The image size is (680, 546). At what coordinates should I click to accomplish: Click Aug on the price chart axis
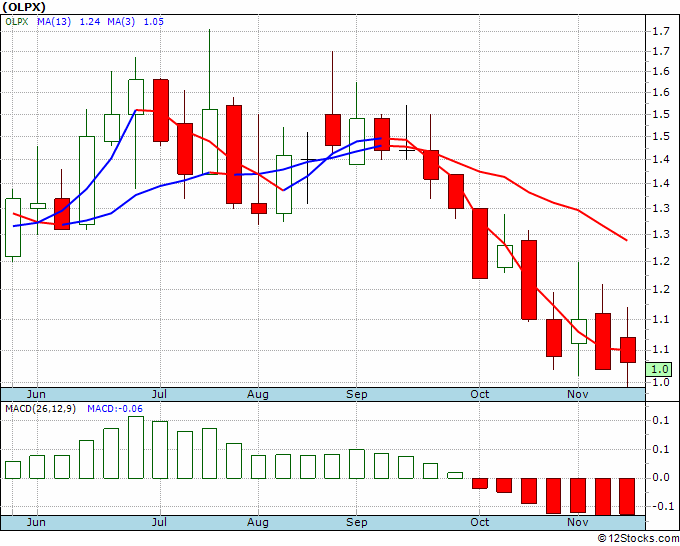[x=258, y=394]
